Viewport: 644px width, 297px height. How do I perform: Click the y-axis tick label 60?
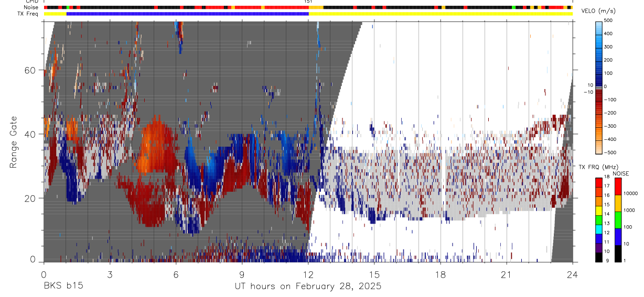(x=31, y=70)
